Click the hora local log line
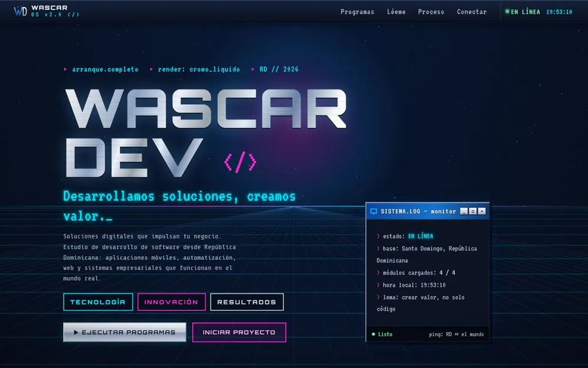Viewport: 588px width, 368px height. [x=411, y=285]
